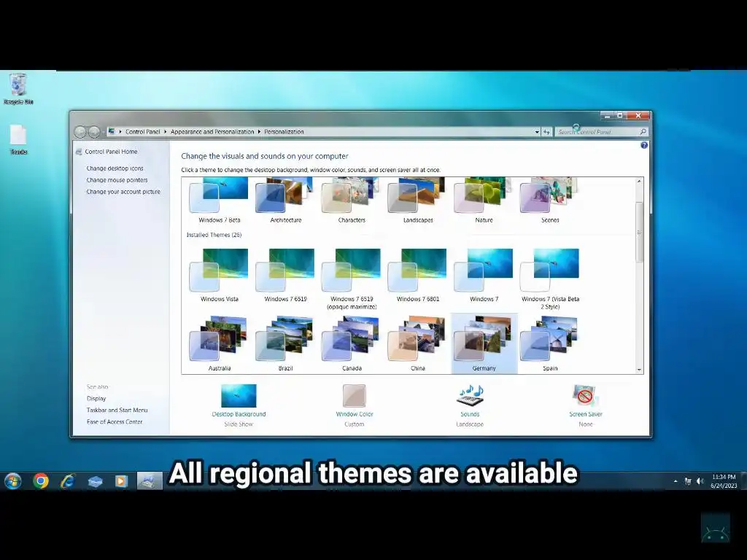Open Desktop Background settings icon
Image resolution: width=747 pixels, height=560 pixels.
click(x=239, y=396)
